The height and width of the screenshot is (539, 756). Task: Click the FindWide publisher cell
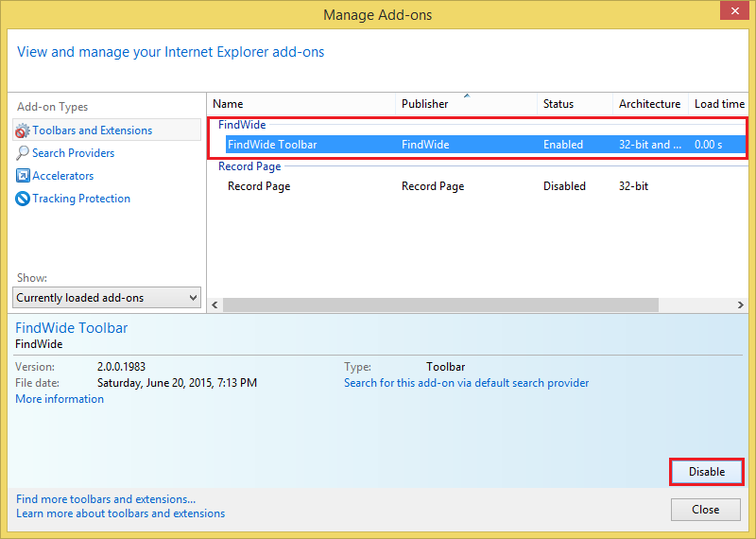click(x=425, y=145)
